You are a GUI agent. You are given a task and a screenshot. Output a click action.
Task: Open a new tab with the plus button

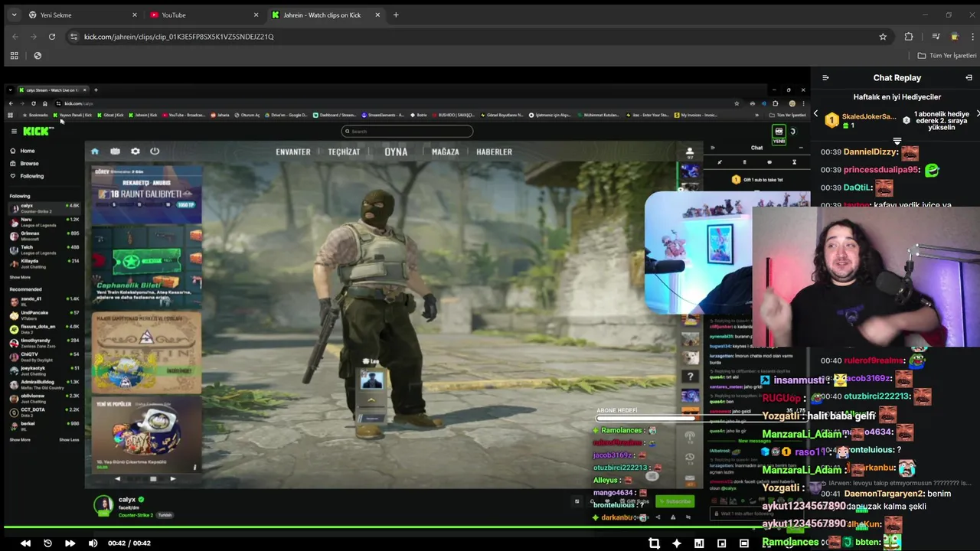[396, 15]
